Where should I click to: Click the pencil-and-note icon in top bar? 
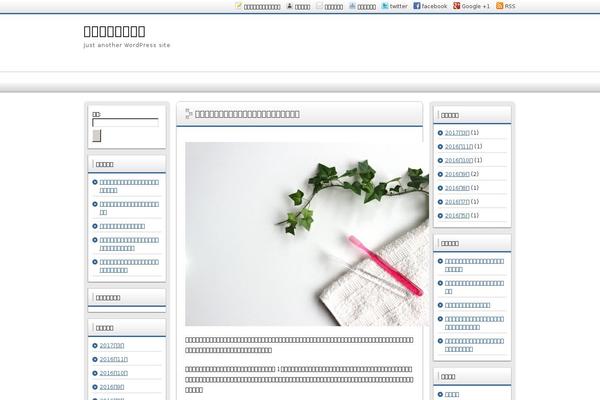coord(238,6)
